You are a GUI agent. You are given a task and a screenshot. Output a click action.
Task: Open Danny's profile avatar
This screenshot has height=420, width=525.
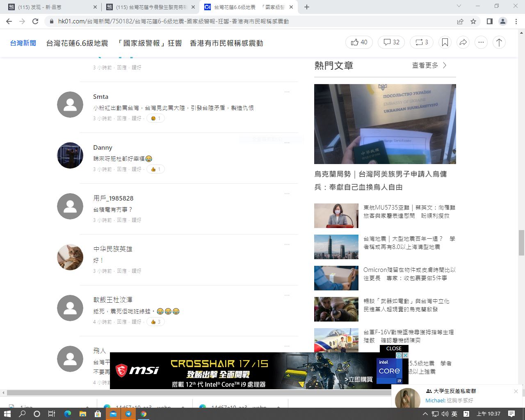[70, 155]
